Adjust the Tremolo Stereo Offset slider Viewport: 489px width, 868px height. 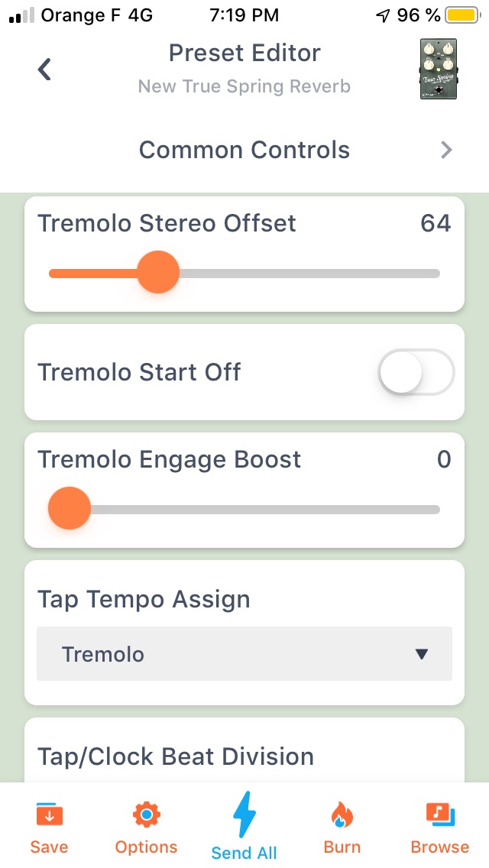(158, 271)
